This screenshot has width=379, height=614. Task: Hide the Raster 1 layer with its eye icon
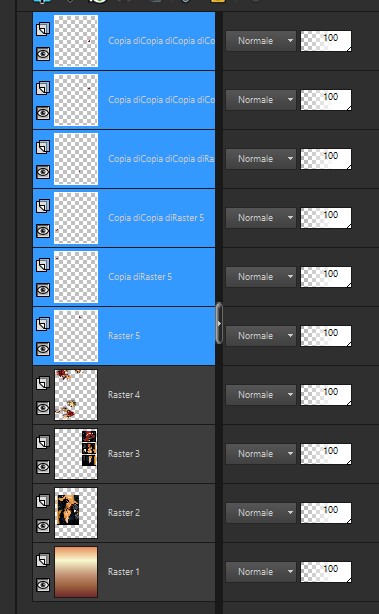43,585
